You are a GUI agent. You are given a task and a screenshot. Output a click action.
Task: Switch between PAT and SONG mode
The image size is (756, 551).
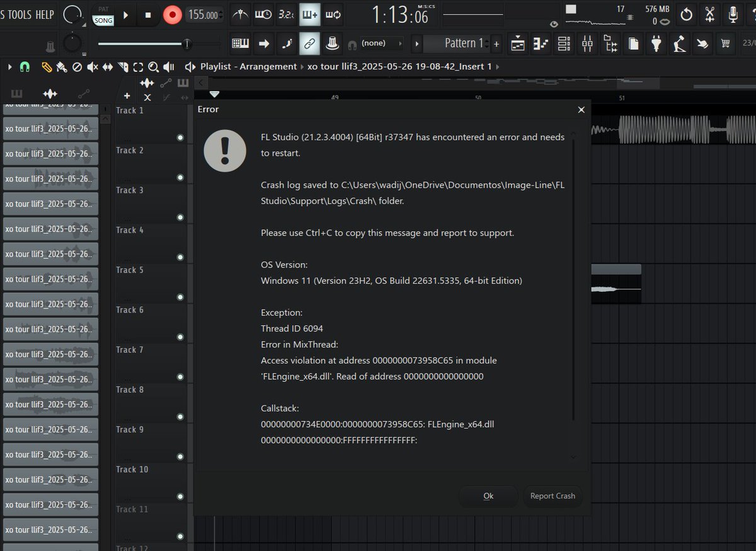pos(103,15)
